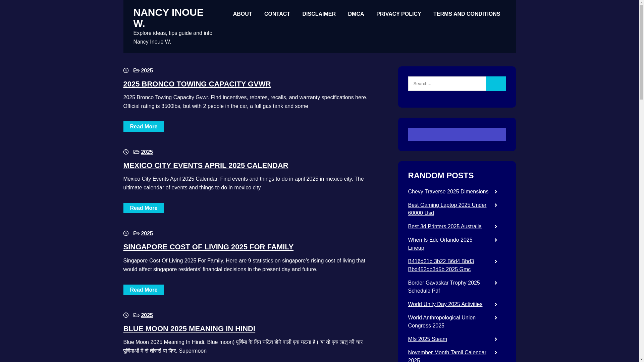Click the chevron next to Chevy Traverse 2025 Dimensions
This screenshot has width=644, height=362.
[x=496, y=192]
